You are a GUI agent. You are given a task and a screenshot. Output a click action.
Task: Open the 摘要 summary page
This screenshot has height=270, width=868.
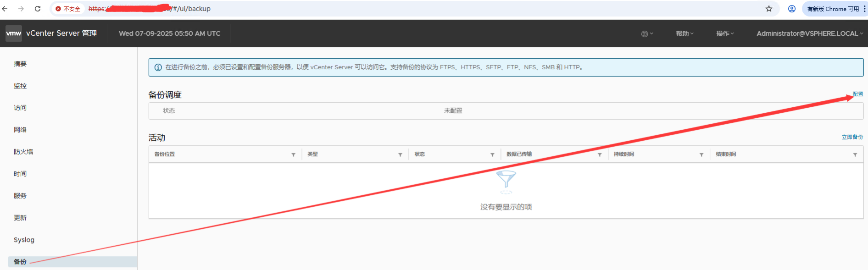coord(20,64)
